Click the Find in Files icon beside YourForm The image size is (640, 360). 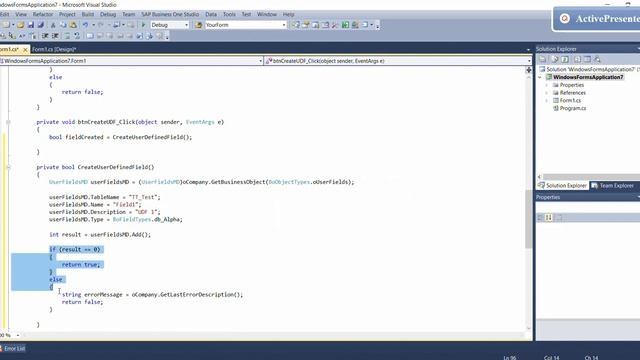click(198, 25)
